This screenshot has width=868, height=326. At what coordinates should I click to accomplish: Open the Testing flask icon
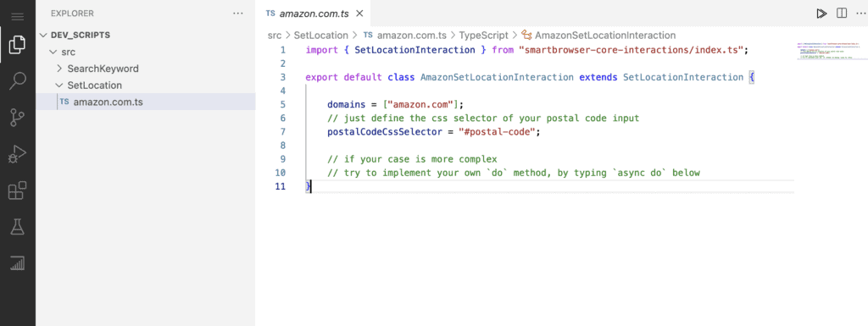[18, 227]
